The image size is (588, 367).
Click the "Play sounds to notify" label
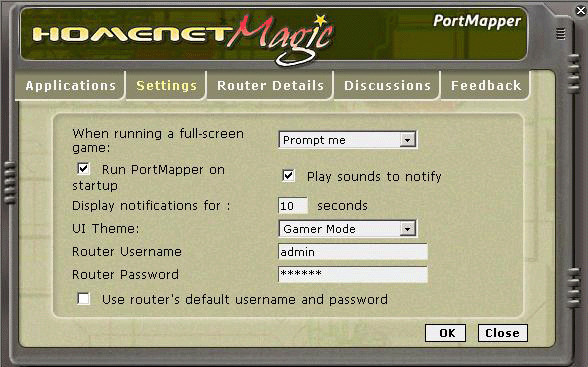click(374, 177)
